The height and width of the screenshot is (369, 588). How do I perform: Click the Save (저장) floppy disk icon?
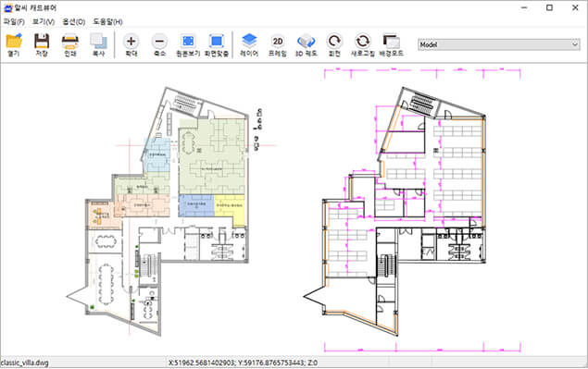(x=42, y=42)
